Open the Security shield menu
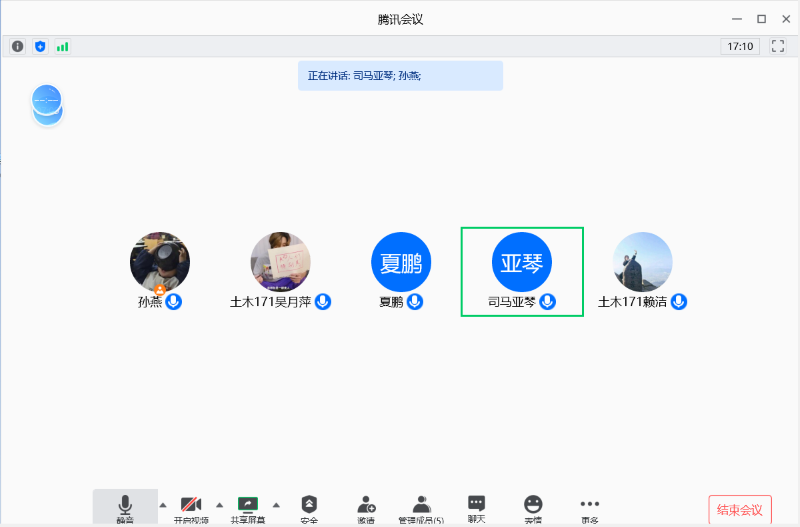The height and width of the screenshot is (527, 800). [309, 507]
